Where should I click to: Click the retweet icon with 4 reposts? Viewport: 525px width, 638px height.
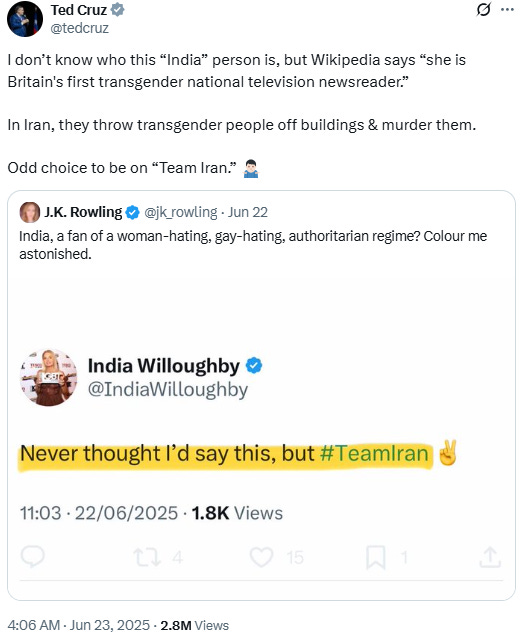(x=147, y=557)
